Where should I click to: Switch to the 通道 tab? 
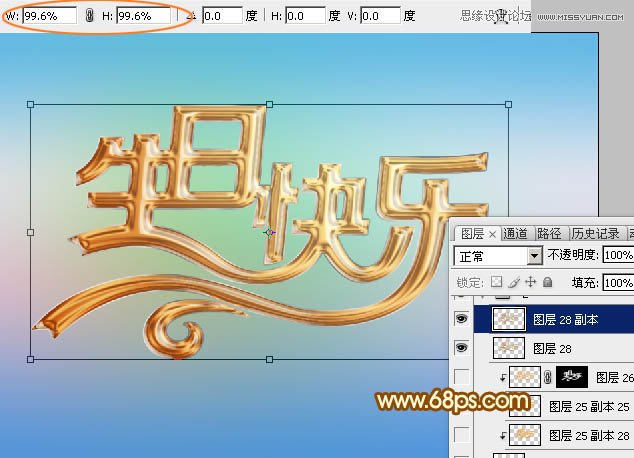point(515,234)
